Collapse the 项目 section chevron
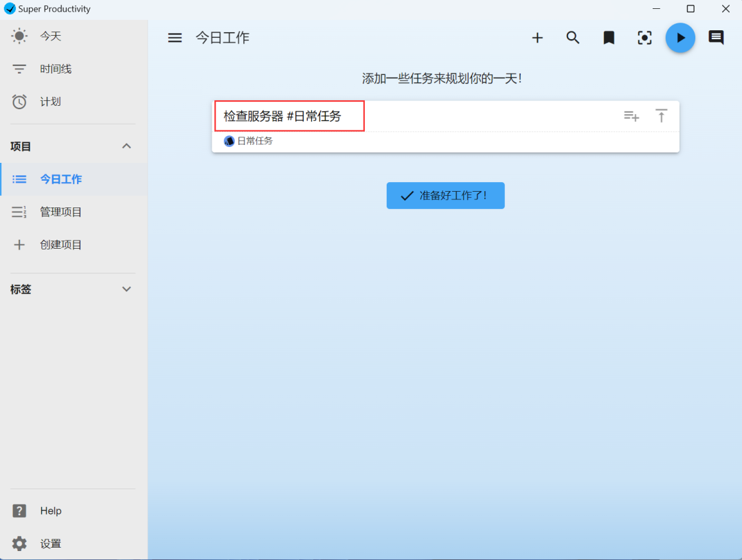This screenshot has width=742, height=560. tap(126, 146)
